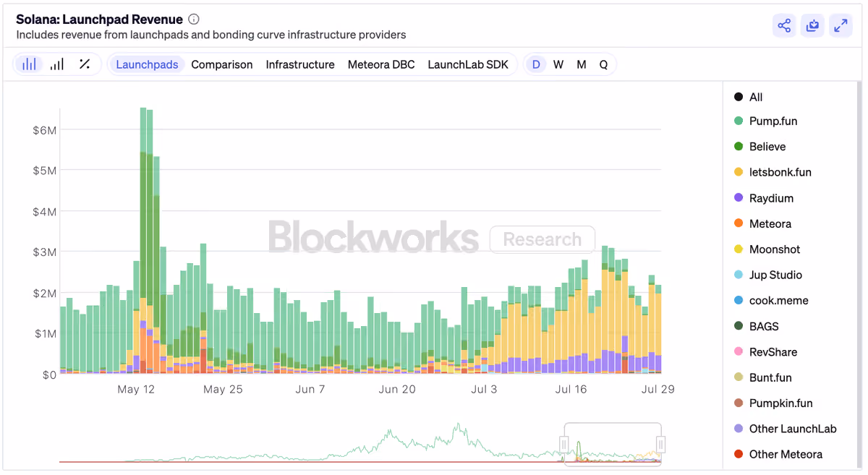Select monthly (M) interval
The image size is (868, 475).
tap(581, 64)
